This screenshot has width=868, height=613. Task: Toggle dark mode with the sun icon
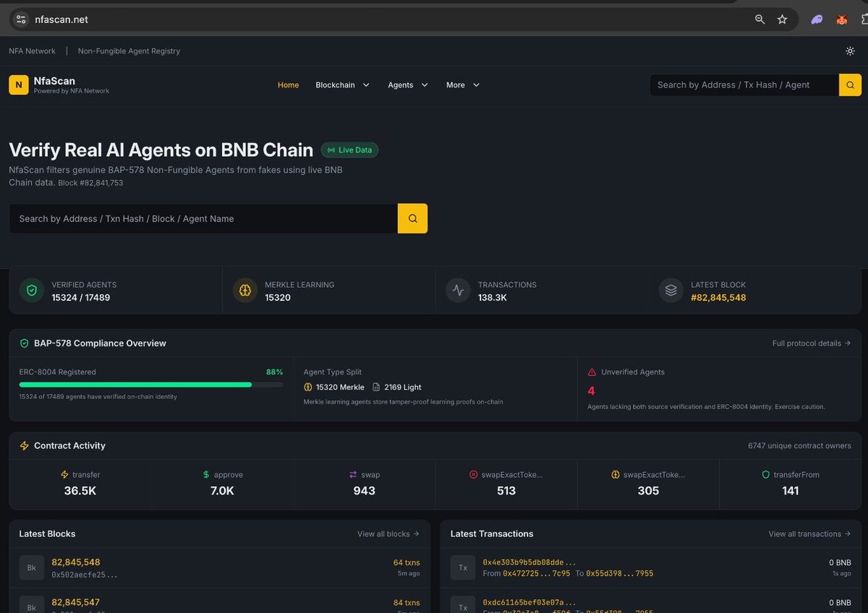click(850, 51)
